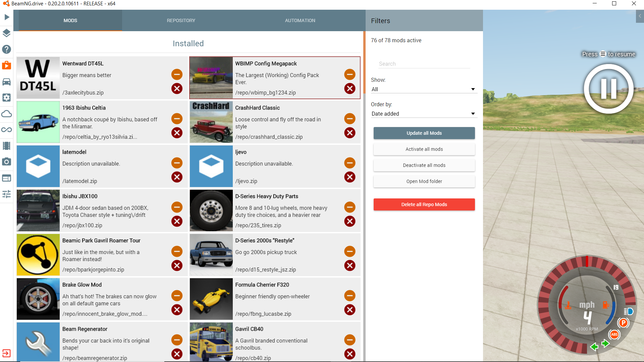Image resolution: width=644 pixels, height=362 pixels.
Task: Click the infinity loop icon in the sidebar
Action: click(7, 130)
